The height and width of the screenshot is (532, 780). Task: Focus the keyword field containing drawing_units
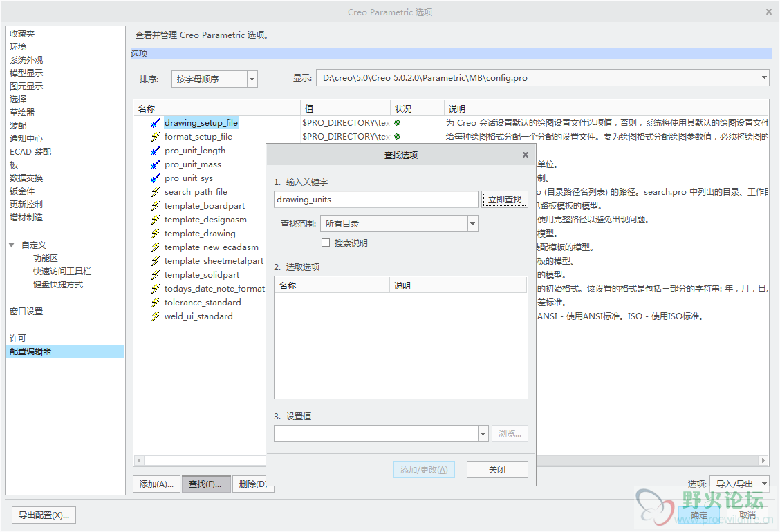click(376, 200)
